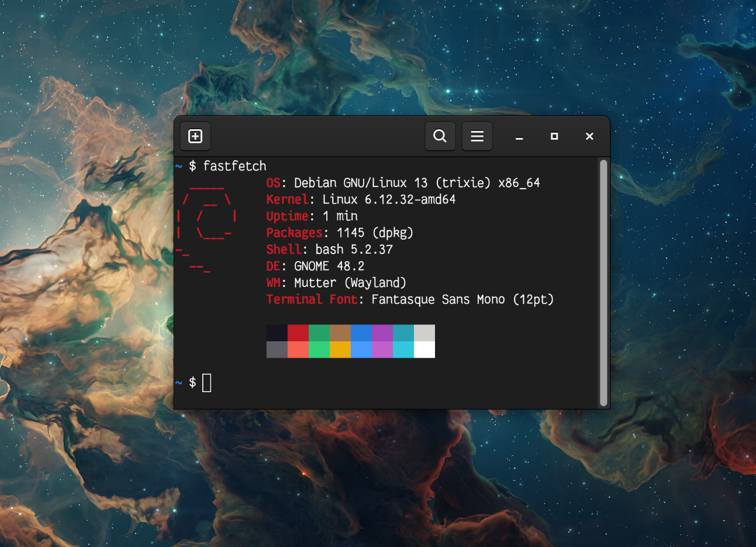Click the '1 min' uptime value
756x547 pixels.
[x=340, y=216]
